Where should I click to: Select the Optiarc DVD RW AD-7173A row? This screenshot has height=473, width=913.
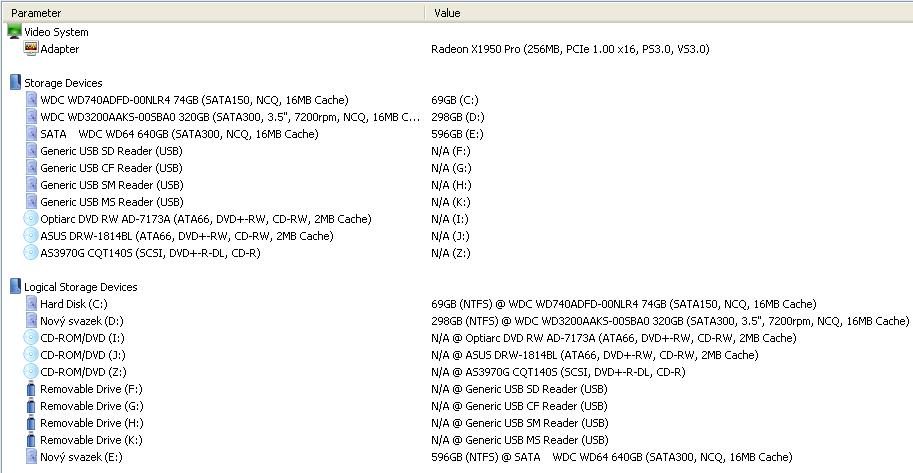[x=206, y=219]
